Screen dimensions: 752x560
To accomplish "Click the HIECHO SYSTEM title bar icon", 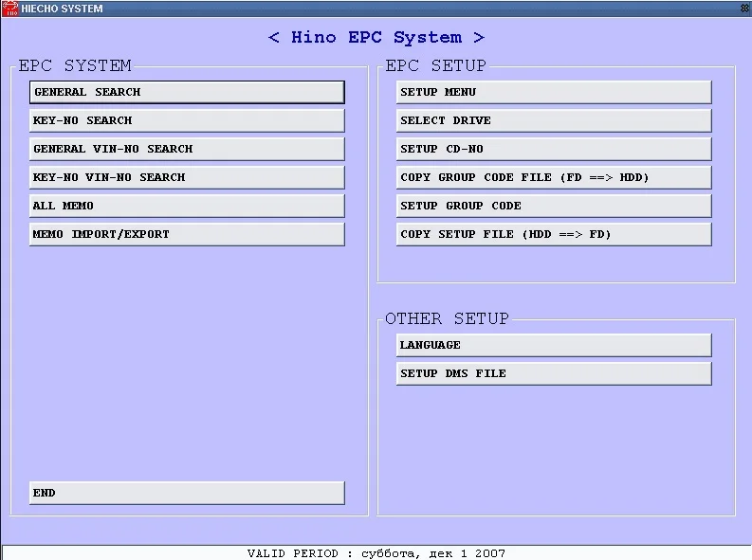I will point(9,9).
